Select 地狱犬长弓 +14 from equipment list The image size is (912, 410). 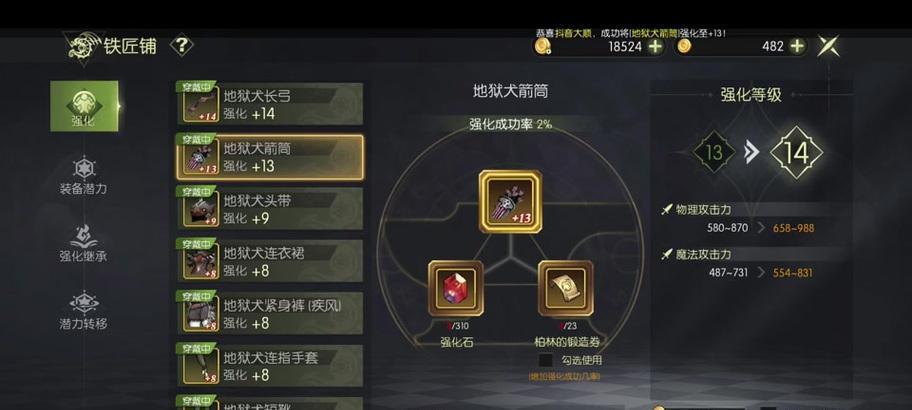(270, 104)
